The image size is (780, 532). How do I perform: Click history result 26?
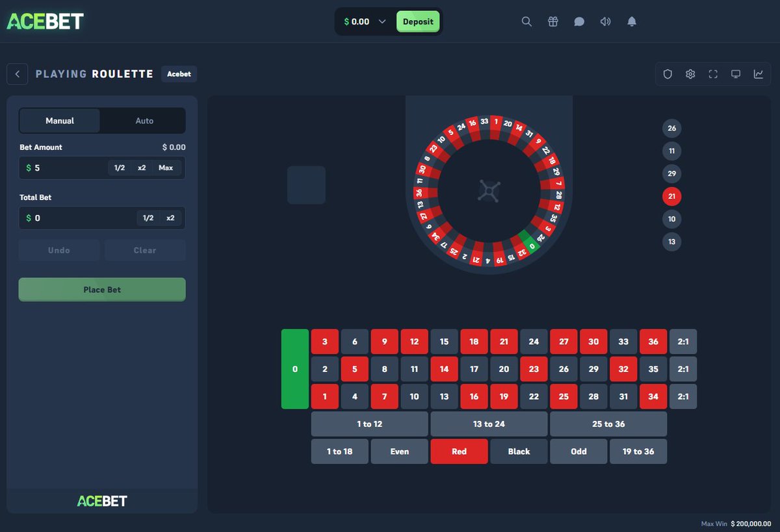point(671,128)
